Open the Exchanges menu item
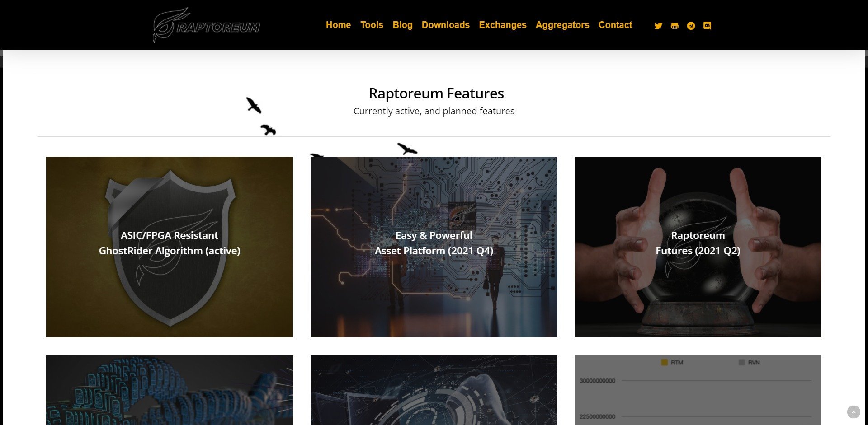Image resolution: width=868 pixels, height=425 pixels. coord(502,25)
